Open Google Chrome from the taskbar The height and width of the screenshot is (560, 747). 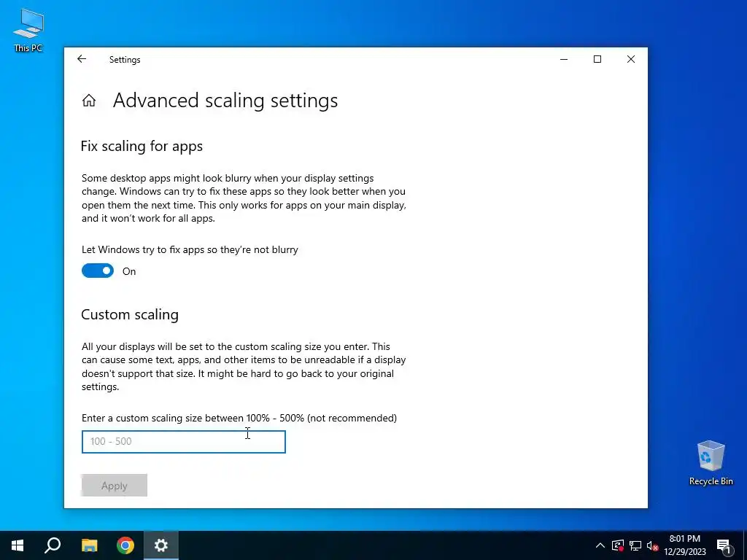(125, 545)
